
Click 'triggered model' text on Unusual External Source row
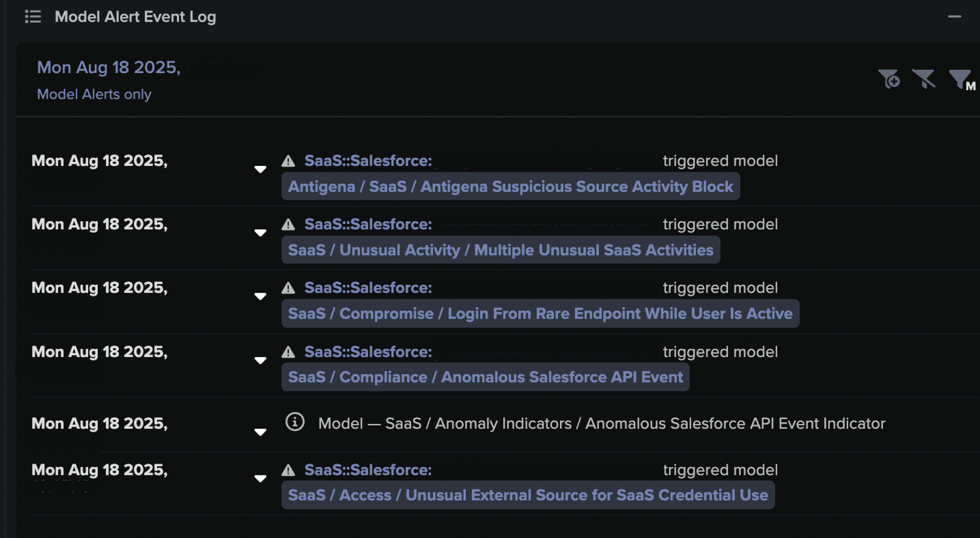pyautogui.click(x=720, y=469)
